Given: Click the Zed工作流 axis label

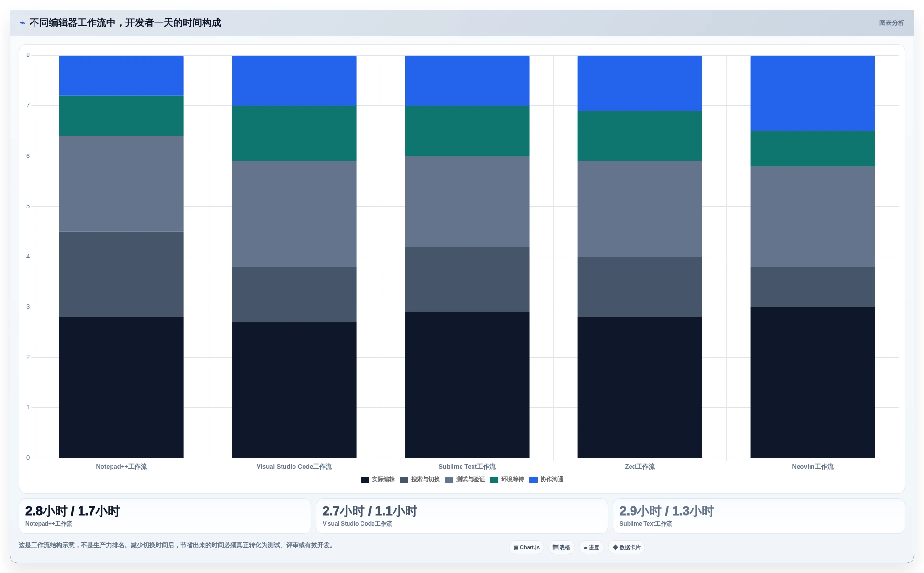Looking at the screenshot, I should coord(640,467).
